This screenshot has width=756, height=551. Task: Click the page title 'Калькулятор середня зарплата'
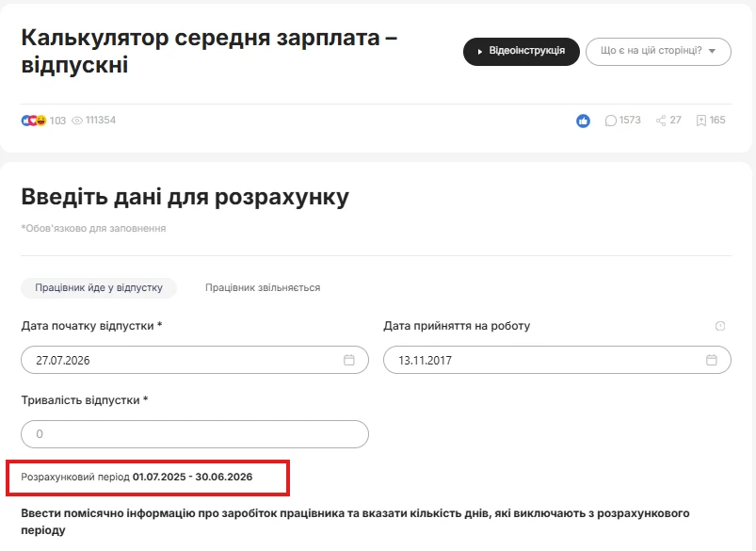[x=201, y=38]
